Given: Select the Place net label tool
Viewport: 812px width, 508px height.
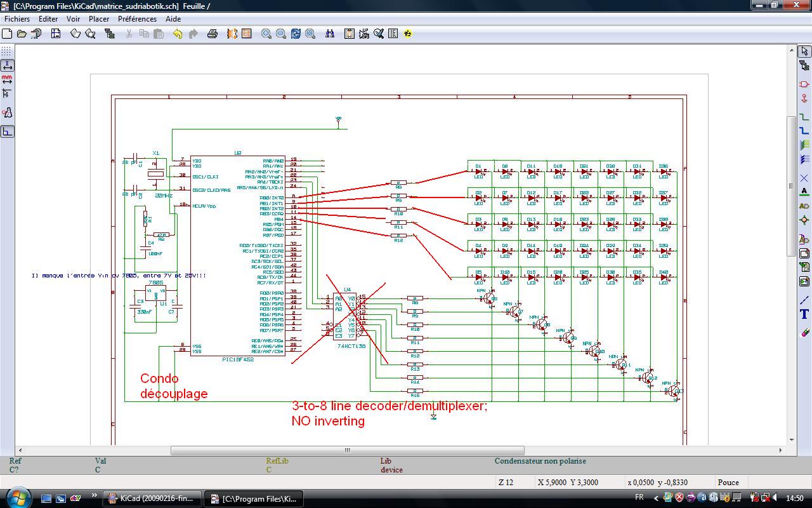Looking at the screenshot, I should 804,191.
